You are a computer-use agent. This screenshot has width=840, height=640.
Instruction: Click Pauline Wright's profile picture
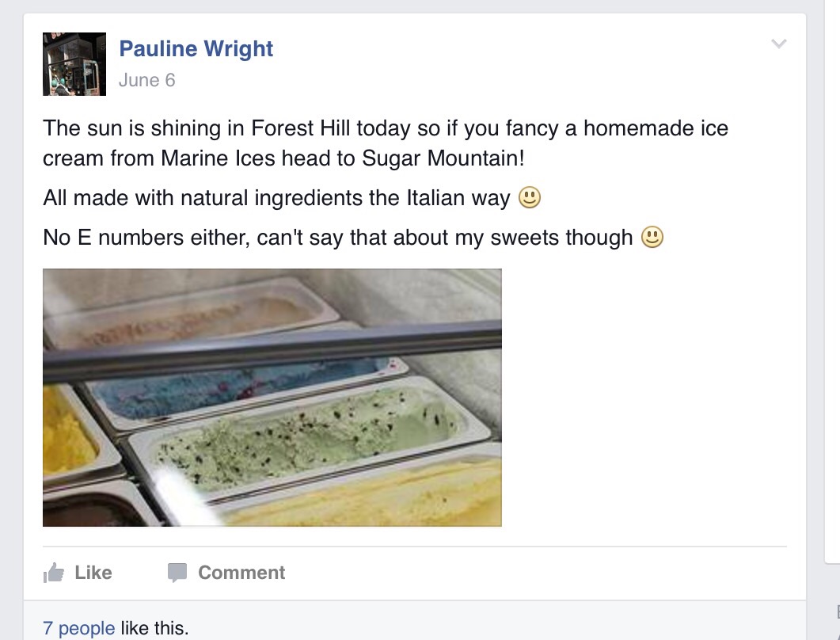tap(74, 64)
